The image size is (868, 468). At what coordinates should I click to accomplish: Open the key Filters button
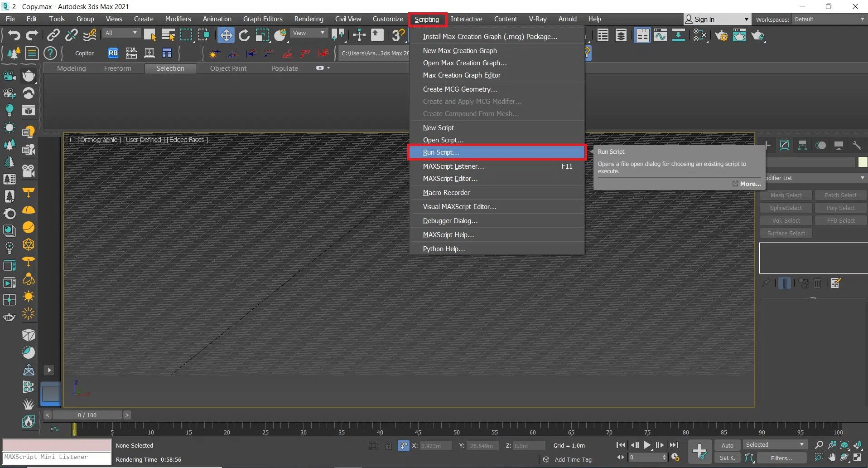click(x=781, y=458)
